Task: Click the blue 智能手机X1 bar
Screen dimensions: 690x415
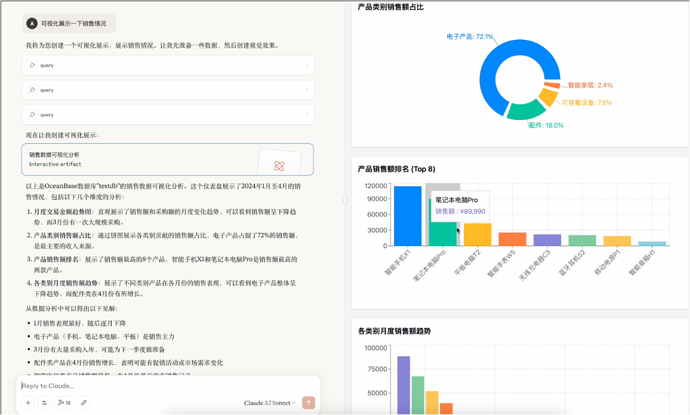Action: (407, 216)
